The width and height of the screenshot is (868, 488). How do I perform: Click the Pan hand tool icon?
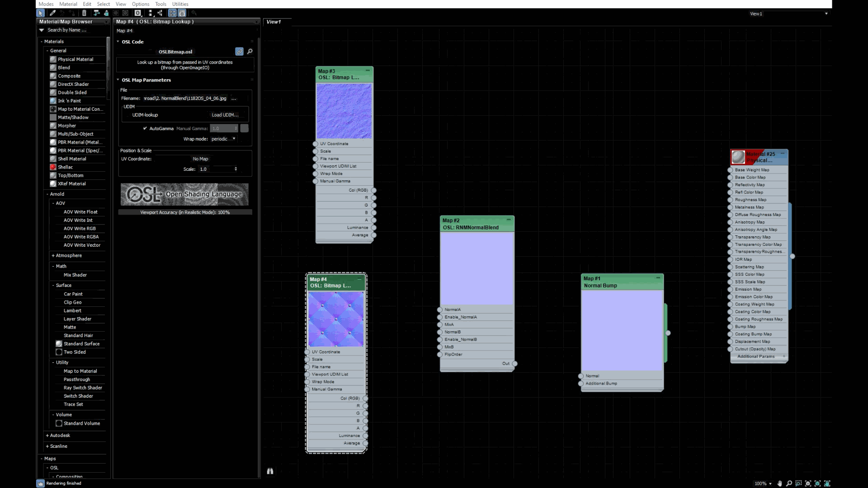[x=779, y=483]
